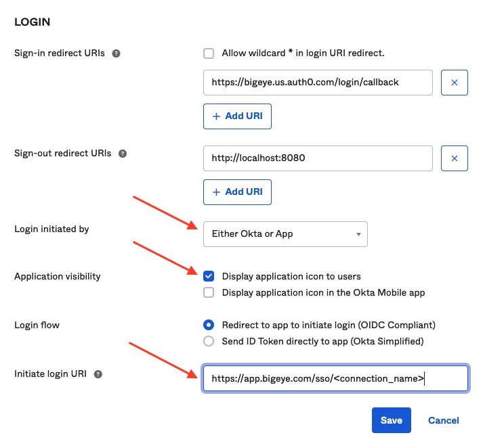Cancel editing login settings
Image resolution: width=483 pixels, height=448 pixels.
click(444, 420)
